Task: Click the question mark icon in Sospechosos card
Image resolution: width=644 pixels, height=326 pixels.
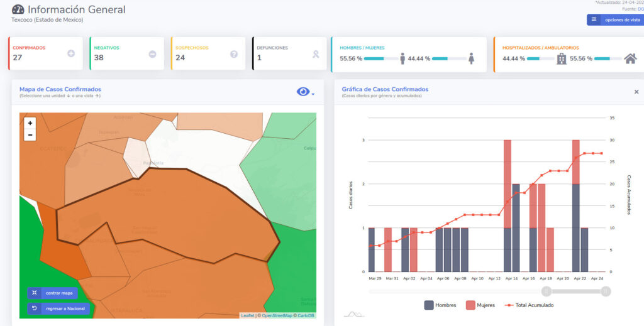Action: [234, 54]
